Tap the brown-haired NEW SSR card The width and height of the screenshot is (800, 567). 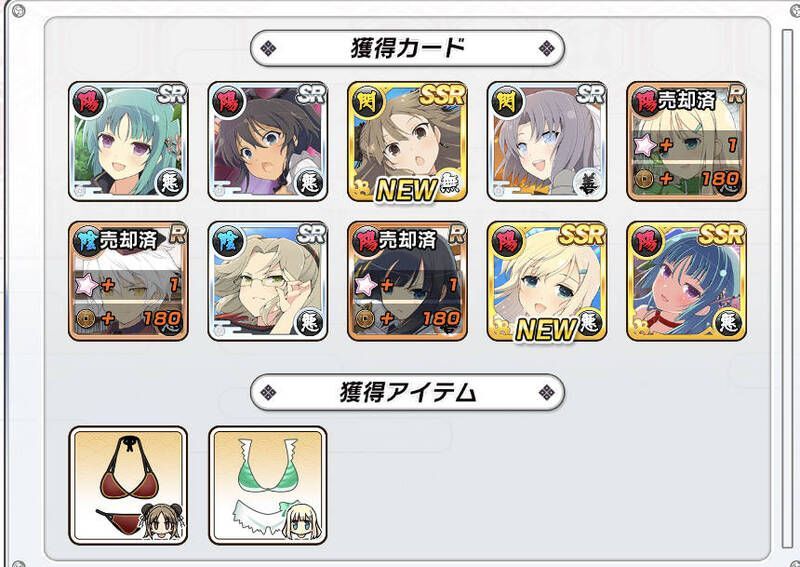[407, 141]
